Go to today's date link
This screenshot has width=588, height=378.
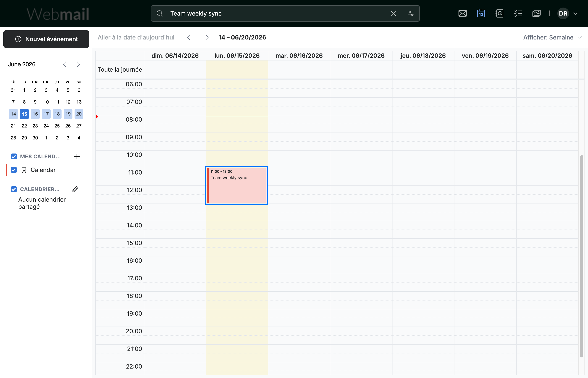tap(136, 37)
